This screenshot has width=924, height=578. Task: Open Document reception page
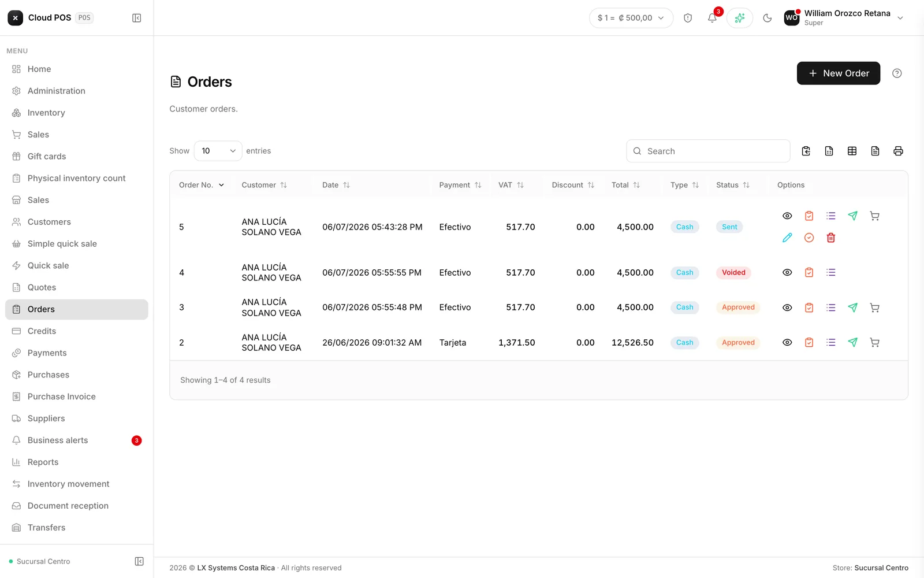click(77, 506)
